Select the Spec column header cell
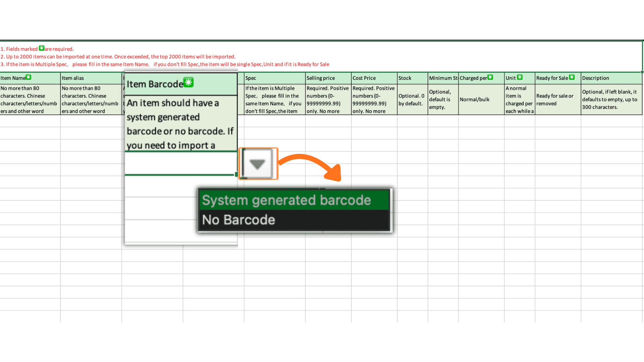Image resolution: width=644 pixels, height=362 pixels. coord(274,78)
